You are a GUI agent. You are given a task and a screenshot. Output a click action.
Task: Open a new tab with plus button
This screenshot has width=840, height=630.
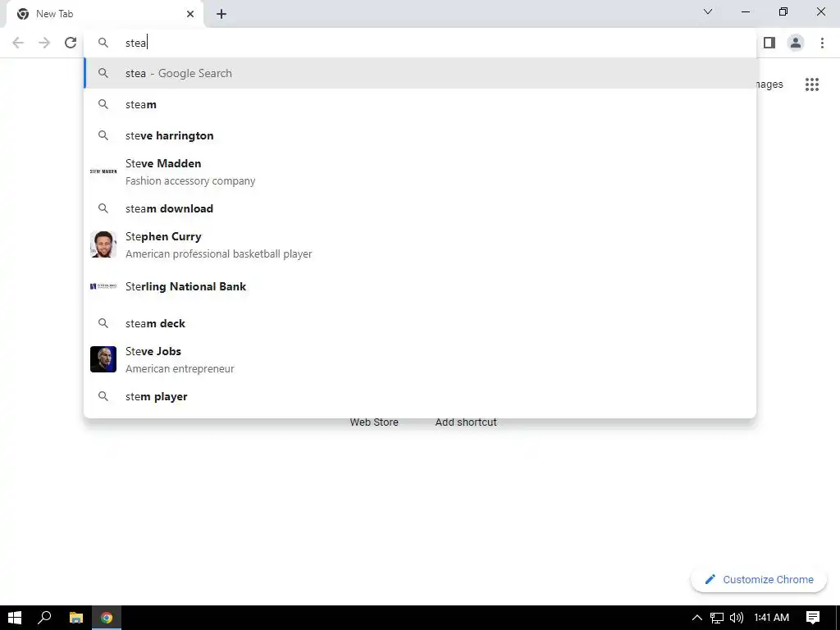(221, 14)
